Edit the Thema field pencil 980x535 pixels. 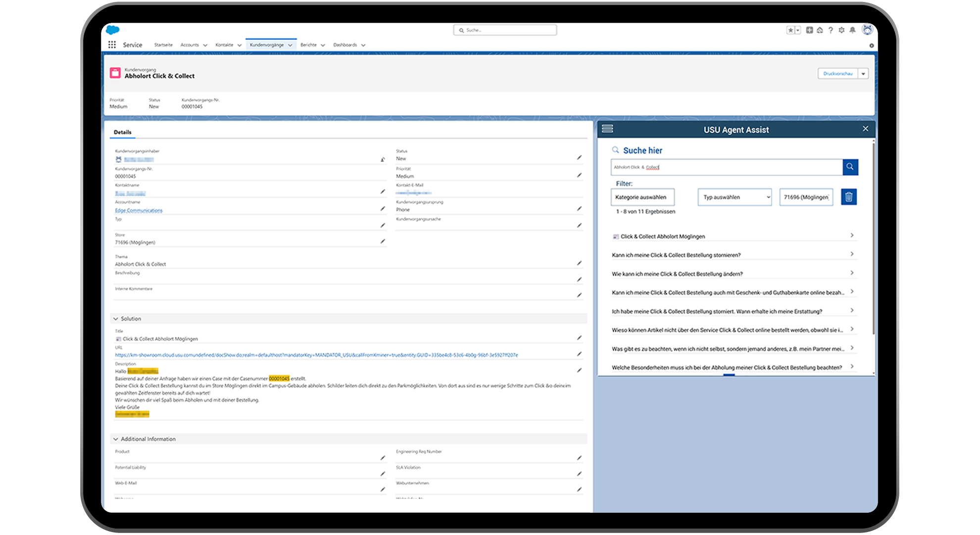pos(579,263)
